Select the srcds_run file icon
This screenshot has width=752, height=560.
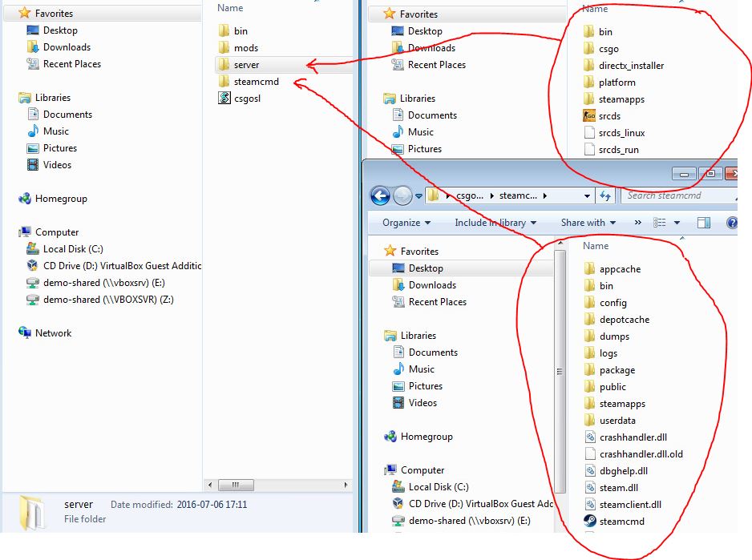(589, 150)
